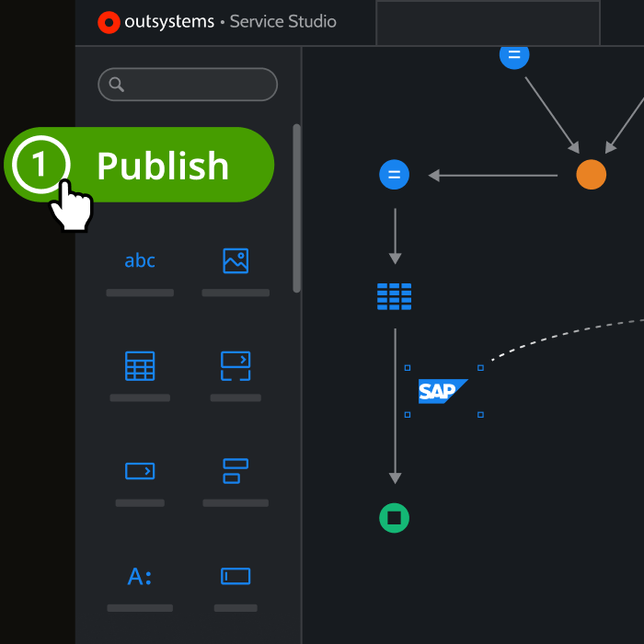Select the dropdown-with-dashed-frame widget icon

tap(236, 366)
